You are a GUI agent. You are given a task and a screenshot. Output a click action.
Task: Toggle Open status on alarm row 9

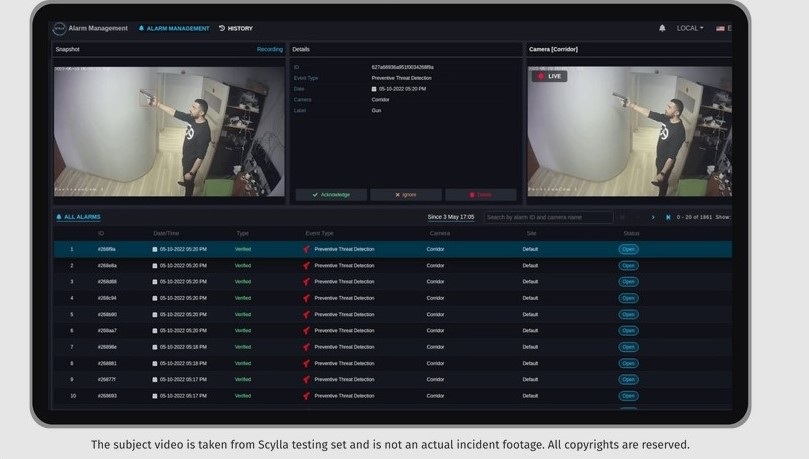click(628, 379)
